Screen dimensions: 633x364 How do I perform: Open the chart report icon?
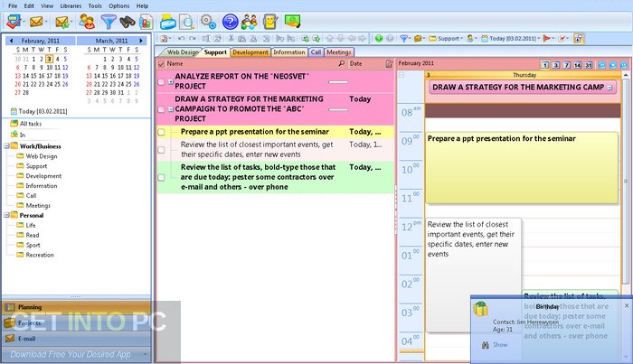pos(146,22)
